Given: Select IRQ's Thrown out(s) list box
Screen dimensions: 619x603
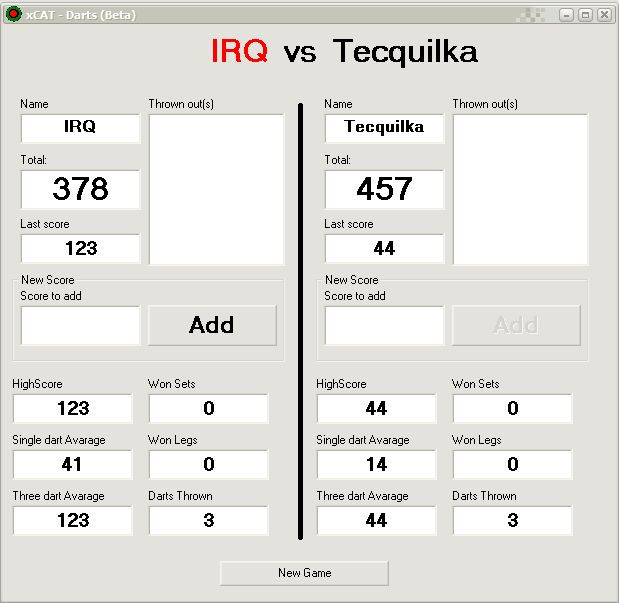Looking at the screenshot, I should (216, 190).
